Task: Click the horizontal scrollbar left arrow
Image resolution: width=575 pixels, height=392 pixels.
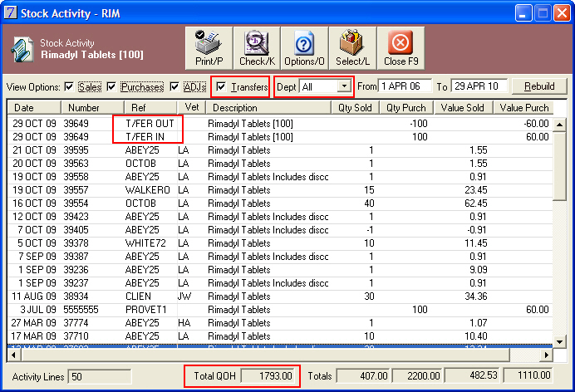Action: (14, 355)
